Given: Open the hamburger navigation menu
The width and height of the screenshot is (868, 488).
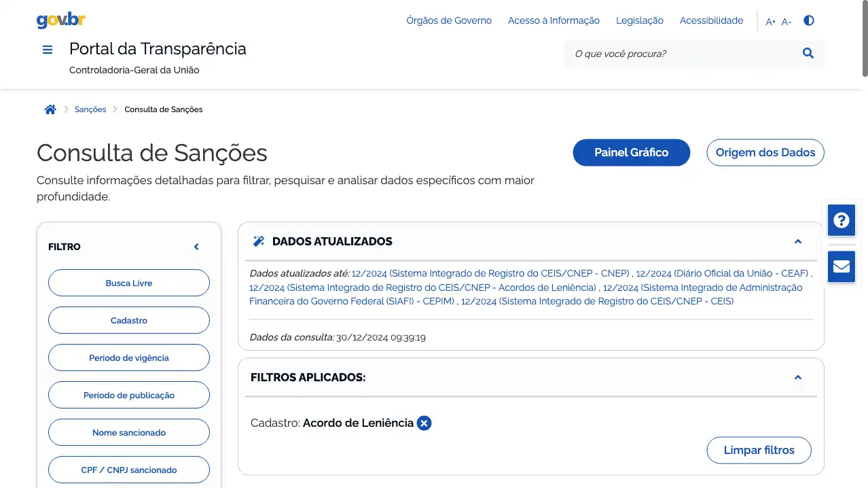Looking at the screenshot, I should (48, 50).
